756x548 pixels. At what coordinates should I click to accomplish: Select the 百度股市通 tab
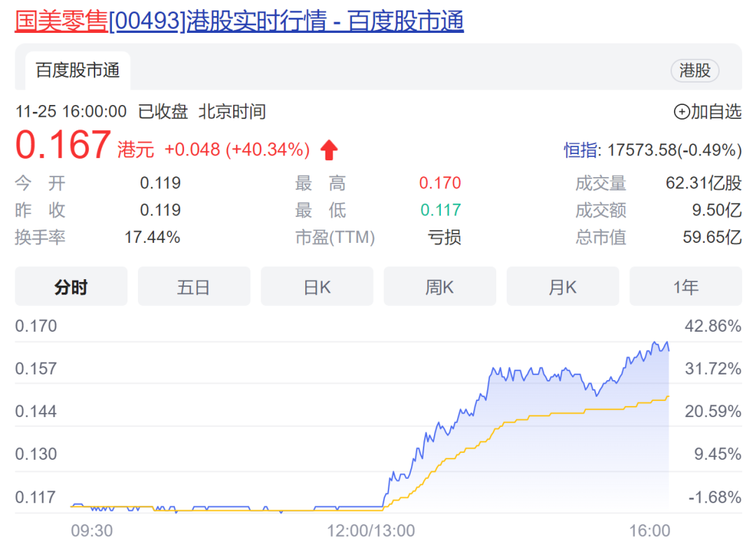[78, 71]
